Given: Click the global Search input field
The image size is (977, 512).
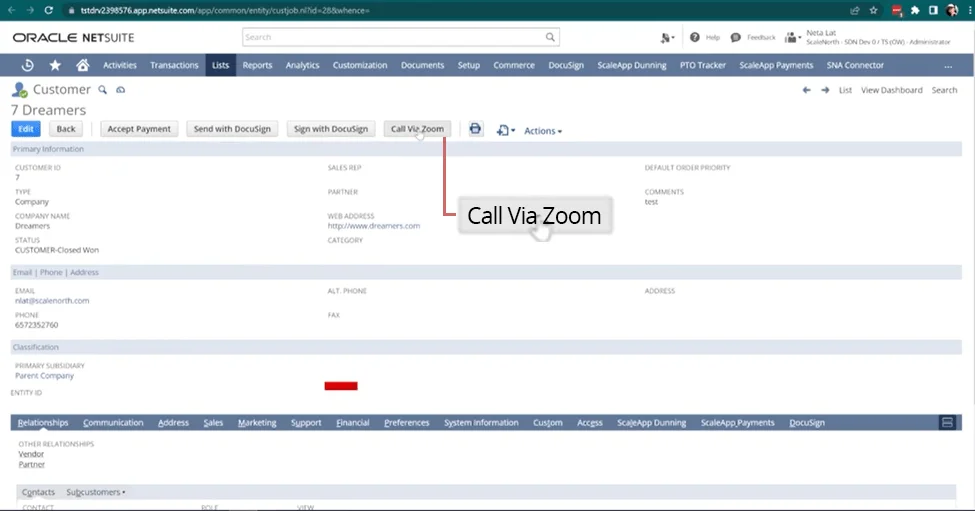Looking at the screenshot, I should 400,37.
